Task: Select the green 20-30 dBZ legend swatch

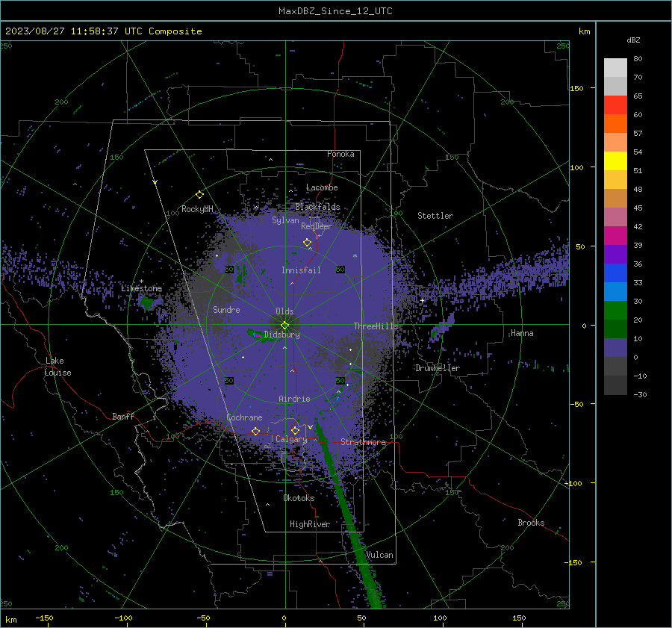Action: click(x=615, y=311)
